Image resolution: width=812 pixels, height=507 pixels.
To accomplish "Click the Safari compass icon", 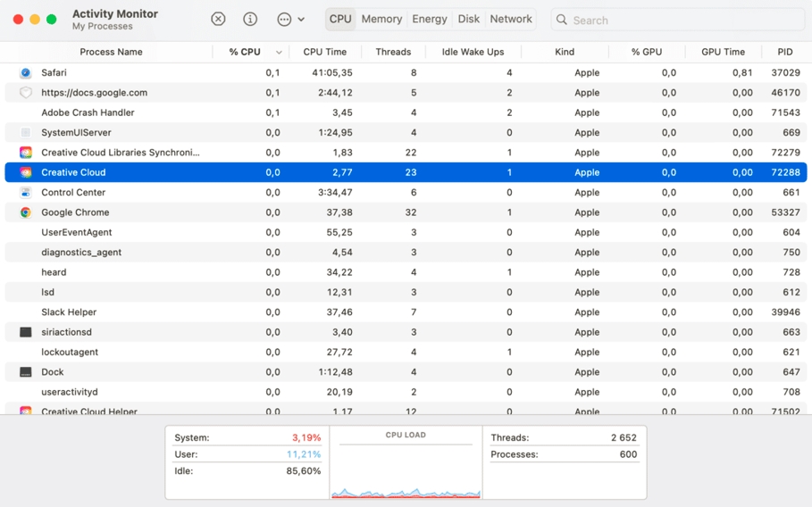I will (25, 73).
